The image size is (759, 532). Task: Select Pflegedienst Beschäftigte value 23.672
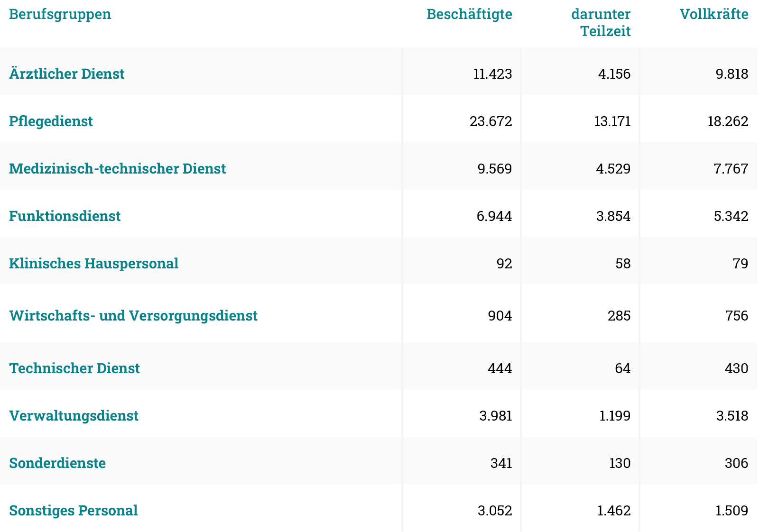tap(491, 121)
